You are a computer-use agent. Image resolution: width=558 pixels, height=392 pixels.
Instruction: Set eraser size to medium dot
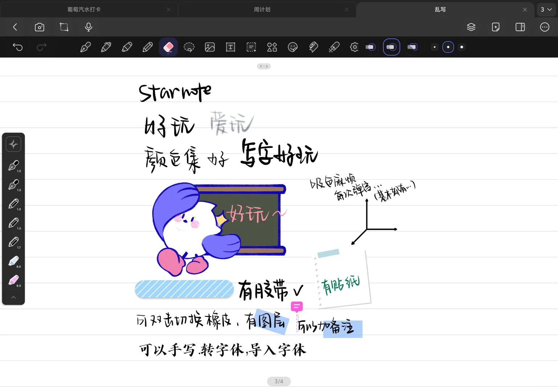coord(448,47)
